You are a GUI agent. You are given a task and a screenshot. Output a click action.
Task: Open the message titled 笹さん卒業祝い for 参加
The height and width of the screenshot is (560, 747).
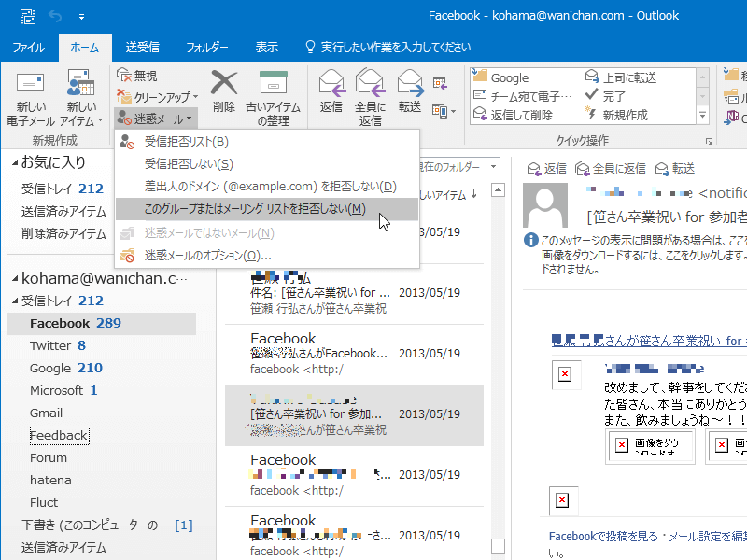click(354, 414)
